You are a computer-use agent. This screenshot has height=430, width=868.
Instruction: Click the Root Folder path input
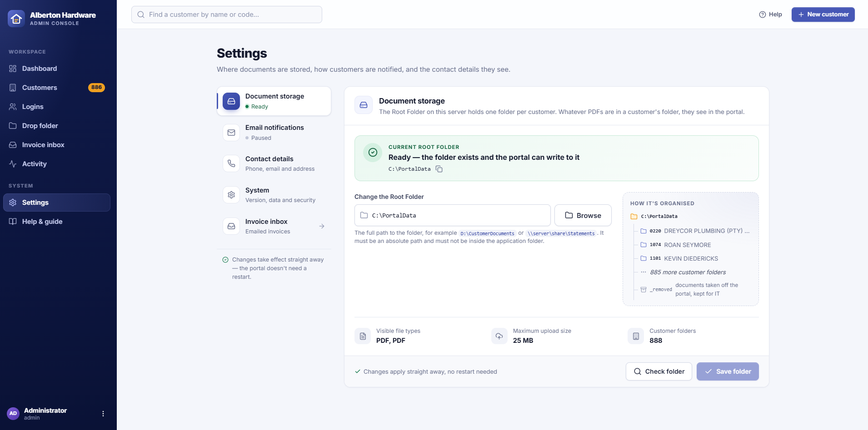pyautogui.click(x=453, y=215)
